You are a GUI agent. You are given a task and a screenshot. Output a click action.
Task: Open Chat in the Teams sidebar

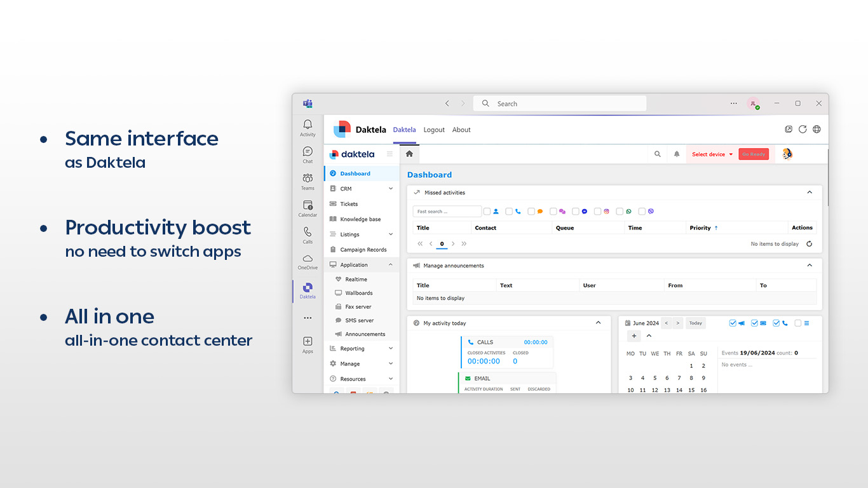tap(308, 155)
